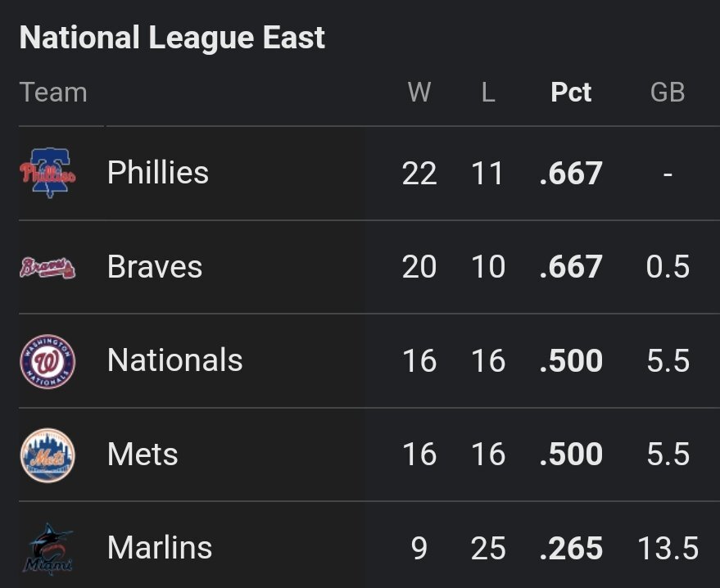Click the Miami Marlins logo
The image size is (720, 588).
pos(48,549)
